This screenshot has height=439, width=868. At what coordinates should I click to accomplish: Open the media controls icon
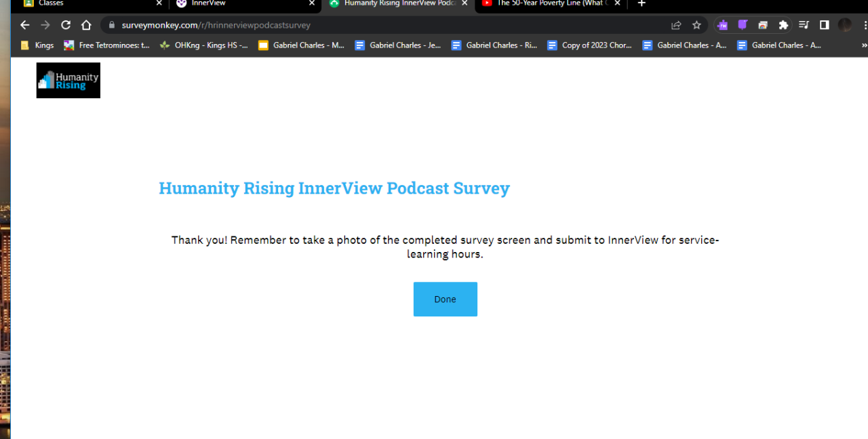point(804,25)
